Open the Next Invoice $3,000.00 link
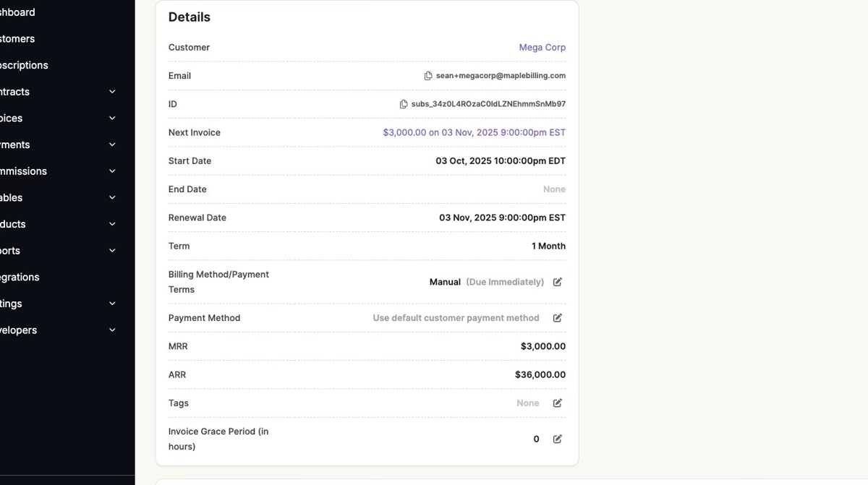The height and width of the screenshot is (485, 868). 474,133
